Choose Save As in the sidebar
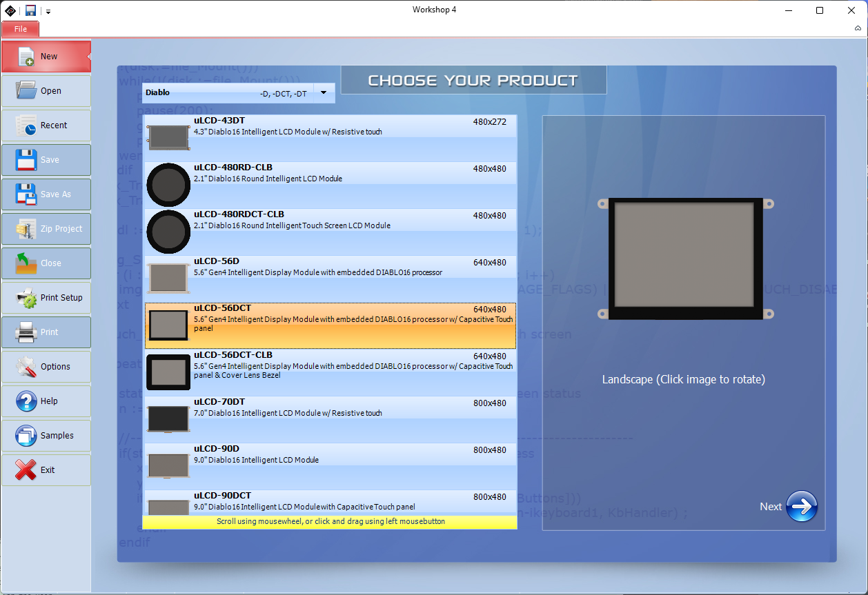Viewport: 868px width, 595px height. tap(46, 194)
